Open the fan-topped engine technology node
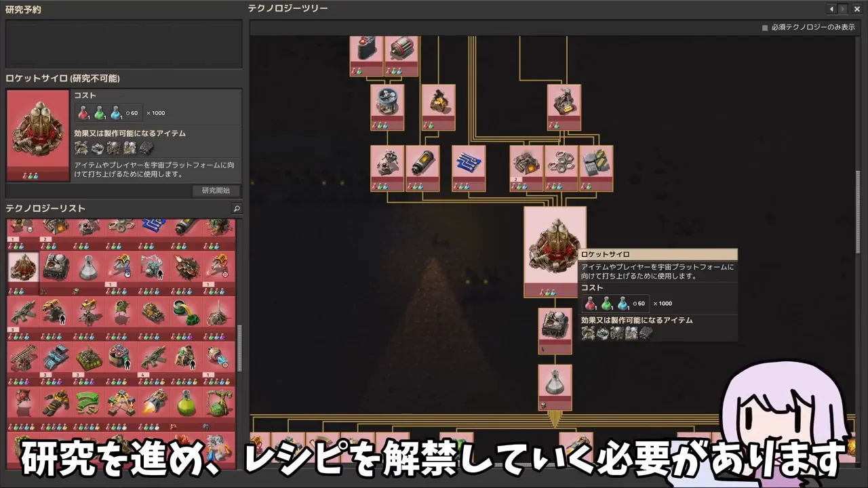Viewport: 868px width, 488px height. (x=387, y=107)
